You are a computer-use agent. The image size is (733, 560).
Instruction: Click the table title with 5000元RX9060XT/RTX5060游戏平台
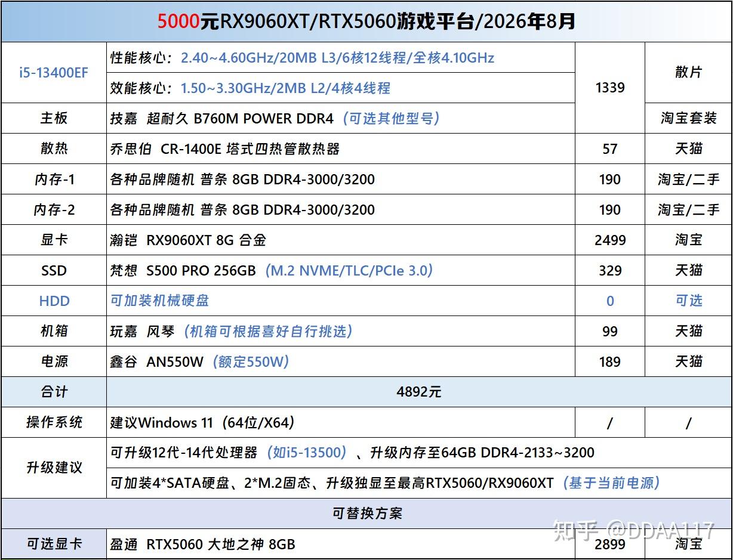[366, 21]
